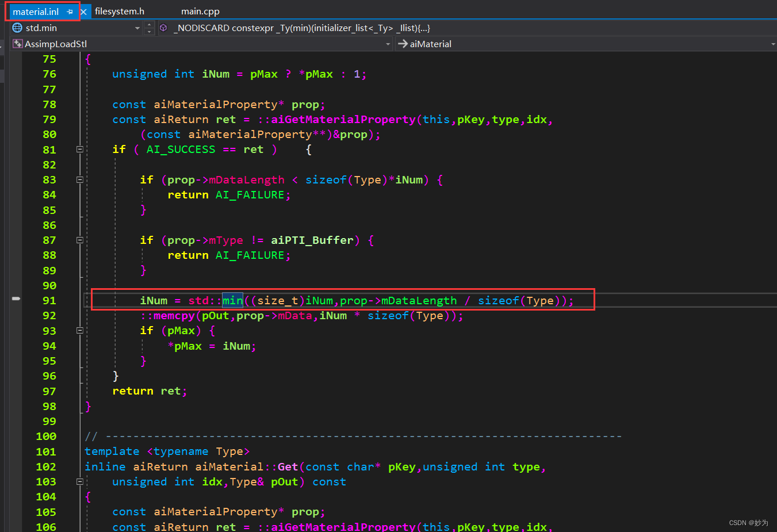Click '*pMax = iNum;' on line 94

[x=212, y=346]
